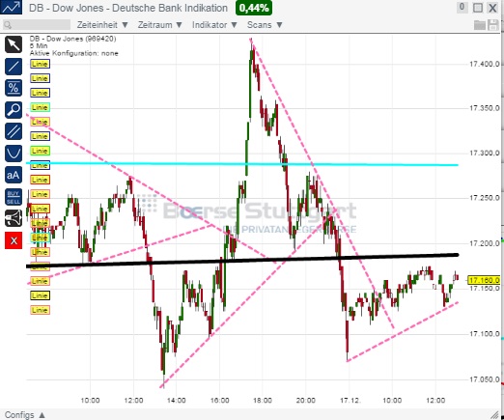Viewport: 504px width, 420px height.
Task: Click the 20:00 time axis label
Action: click(x=305, y=401)
